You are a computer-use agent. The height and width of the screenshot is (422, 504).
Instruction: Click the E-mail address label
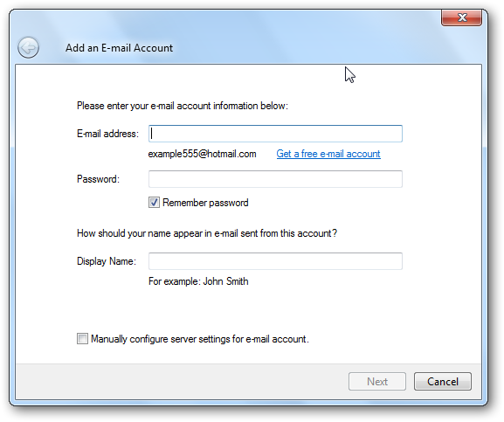[x=107, y=134]
